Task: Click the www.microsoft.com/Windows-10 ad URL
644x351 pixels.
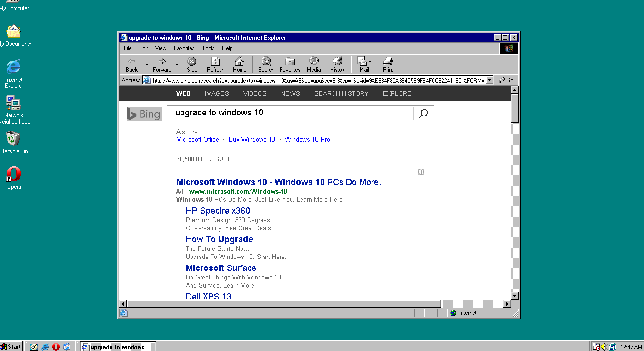Action: [238, 191]
